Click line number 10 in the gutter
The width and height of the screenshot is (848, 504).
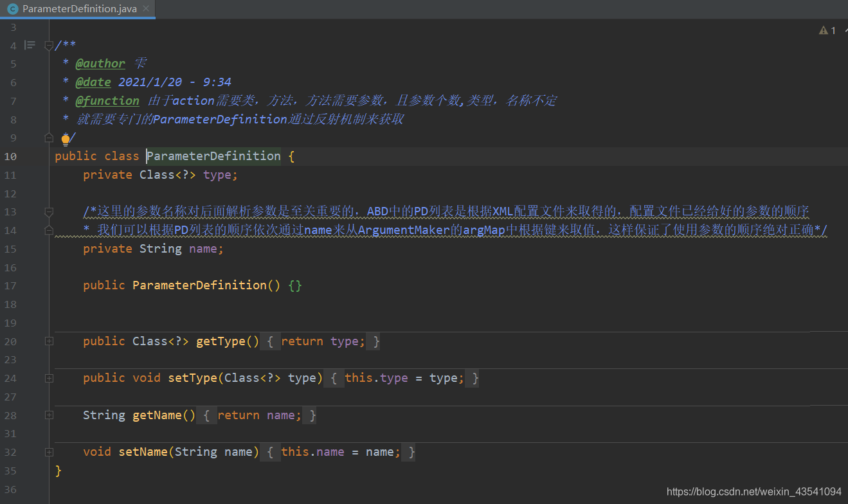pos(10,156)
